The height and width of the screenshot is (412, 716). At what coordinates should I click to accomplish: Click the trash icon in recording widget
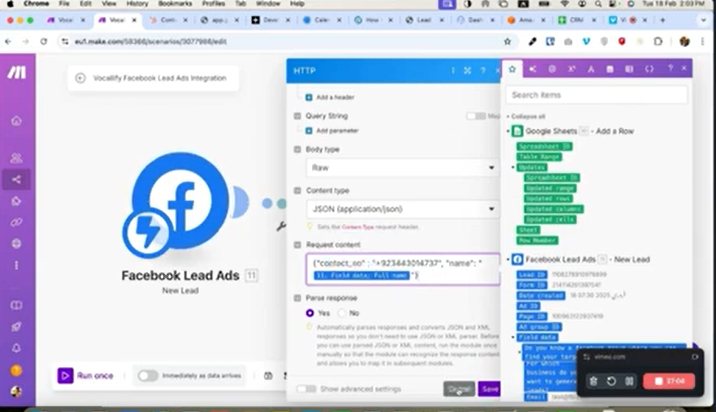pos(593,381)
